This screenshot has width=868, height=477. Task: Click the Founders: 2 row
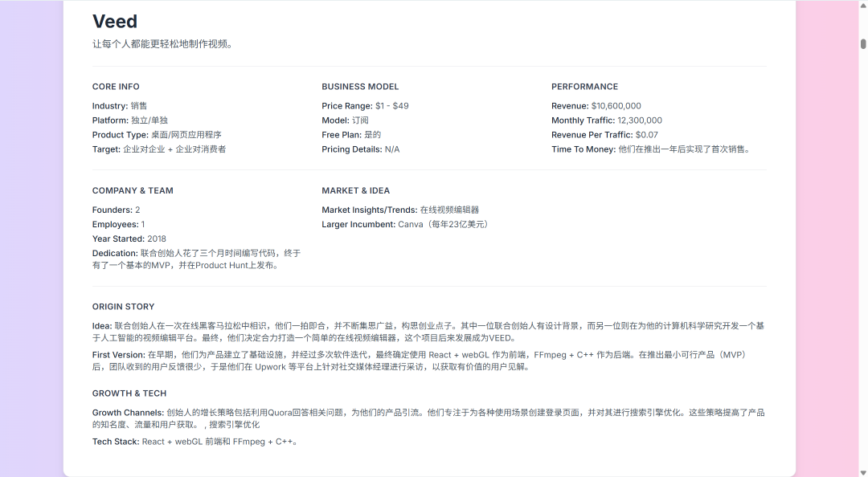pyautogui.click(x=117, y=210)
